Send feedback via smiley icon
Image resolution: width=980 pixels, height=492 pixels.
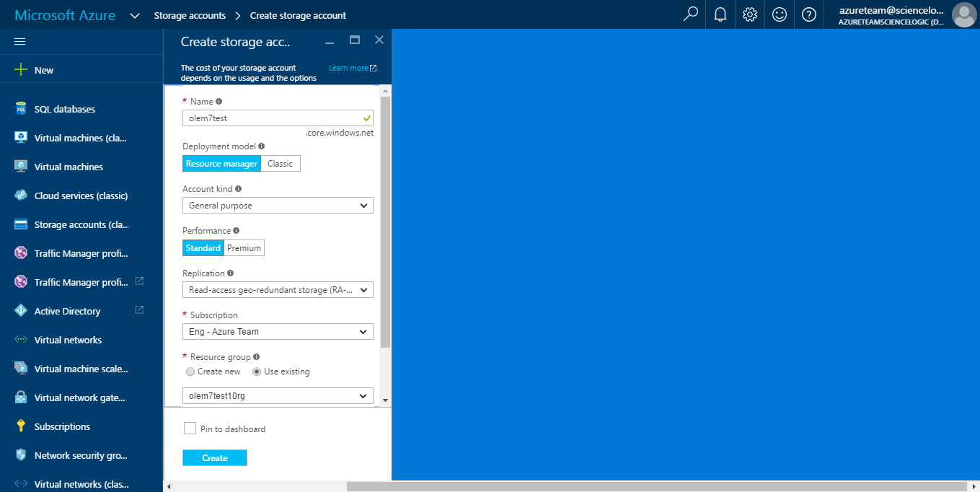point(780,14)
